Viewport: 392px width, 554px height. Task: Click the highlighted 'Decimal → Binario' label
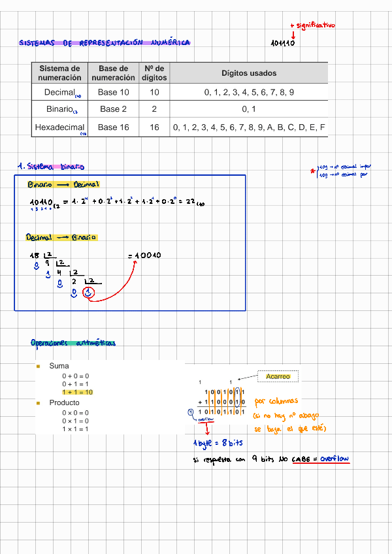pos(61,237)
